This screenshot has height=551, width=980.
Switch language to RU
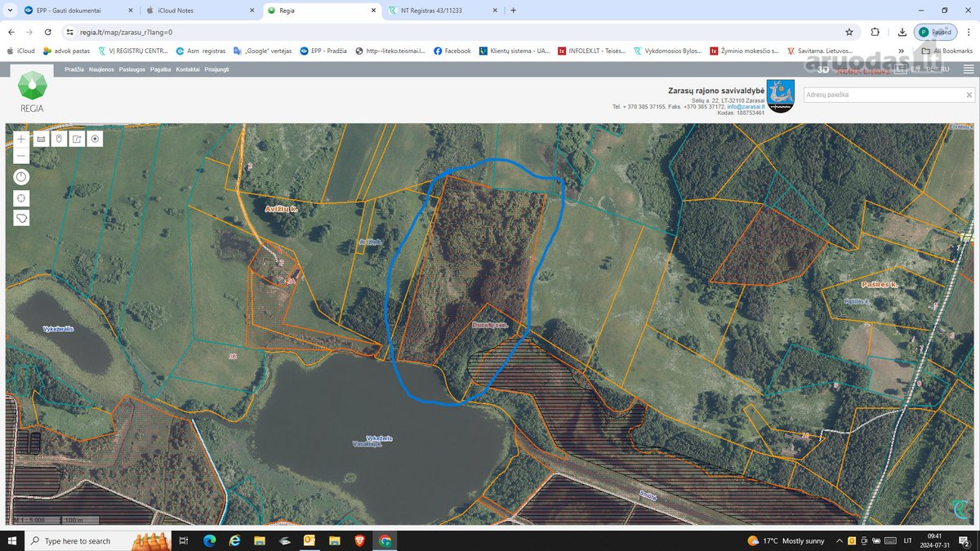tap(945, 69)
